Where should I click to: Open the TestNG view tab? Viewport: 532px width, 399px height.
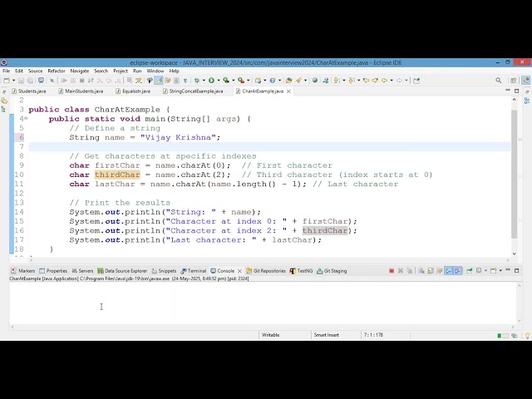click(301, 271)
